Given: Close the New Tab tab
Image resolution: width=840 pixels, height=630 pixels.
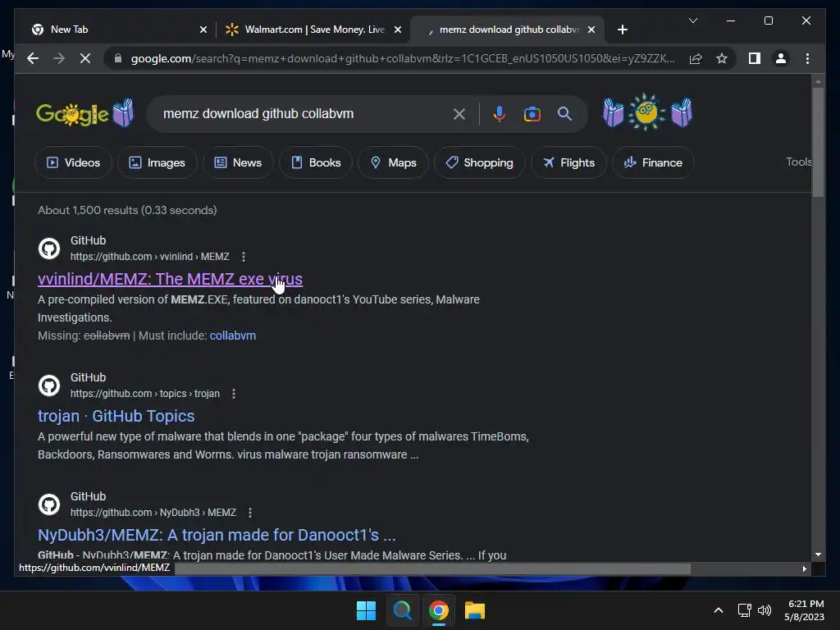Looking at the screenshot, I should pos(203,30).
